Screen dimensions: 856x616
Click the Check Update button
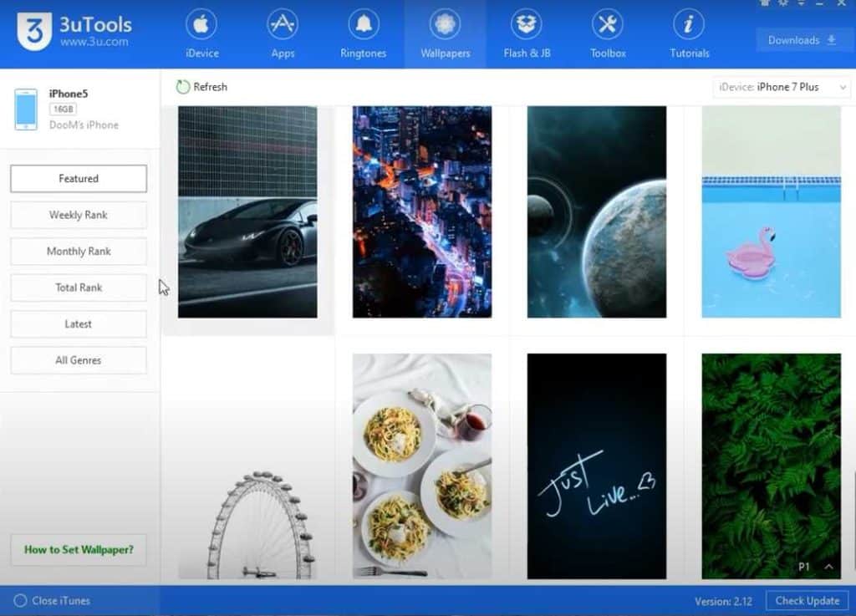808,601
